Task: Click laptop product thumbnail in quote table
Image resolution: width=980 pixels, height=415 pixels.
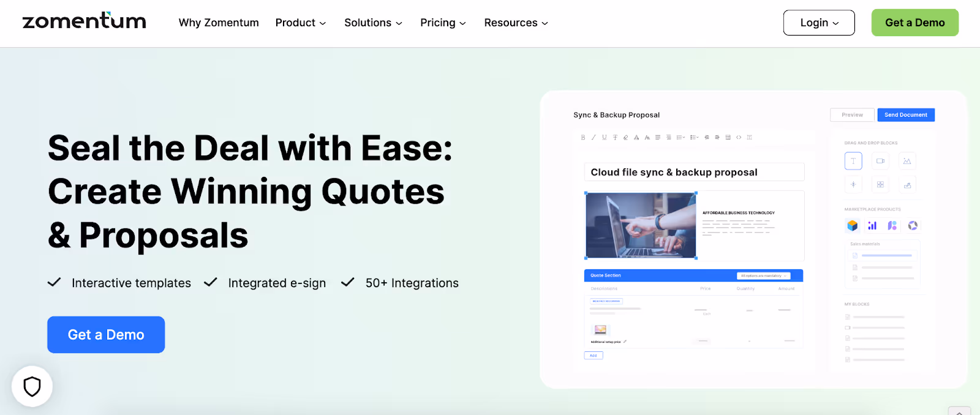Action: [600, 330]
